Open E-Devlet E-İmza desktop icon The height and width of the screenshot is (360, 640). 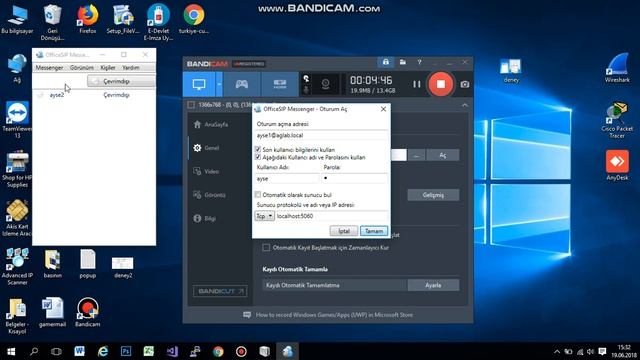[x=158, y=22]
